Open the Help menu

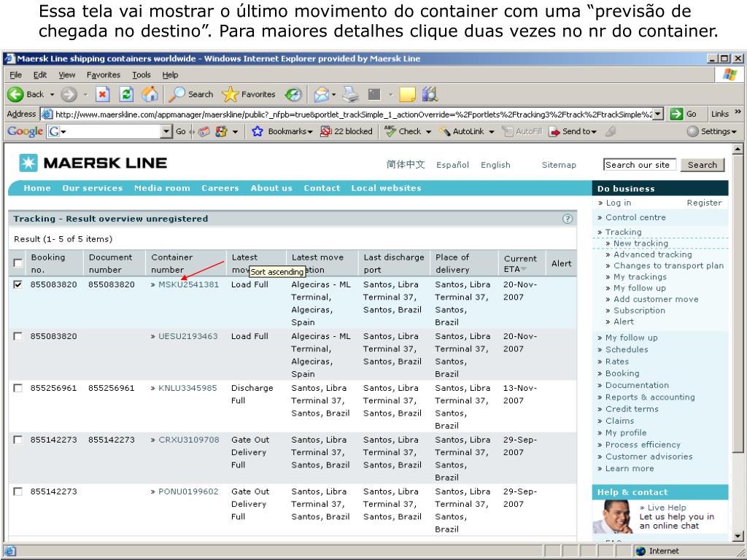pyautogui.click(x=170, y=75)
